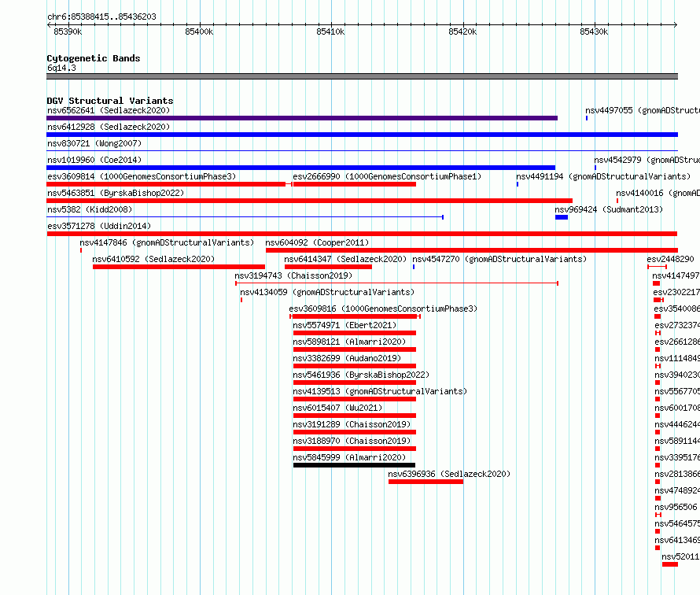Click nsv5574971 (Ebert2021) variant label
This screenshot has width=700, height=595.
tap(344, 325)
